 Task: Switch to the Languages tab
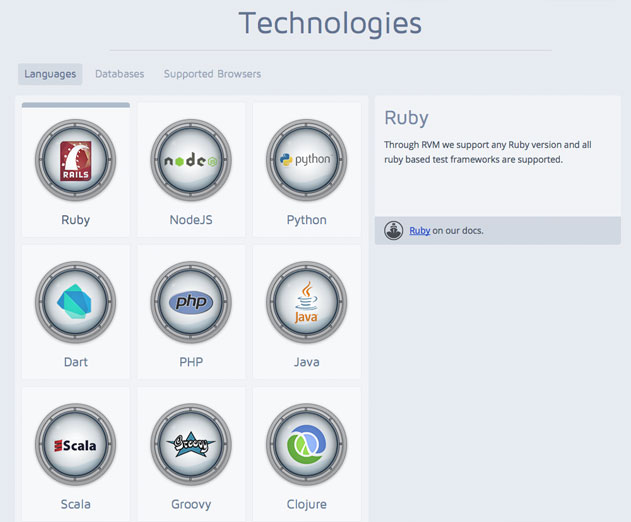point(50,74)
